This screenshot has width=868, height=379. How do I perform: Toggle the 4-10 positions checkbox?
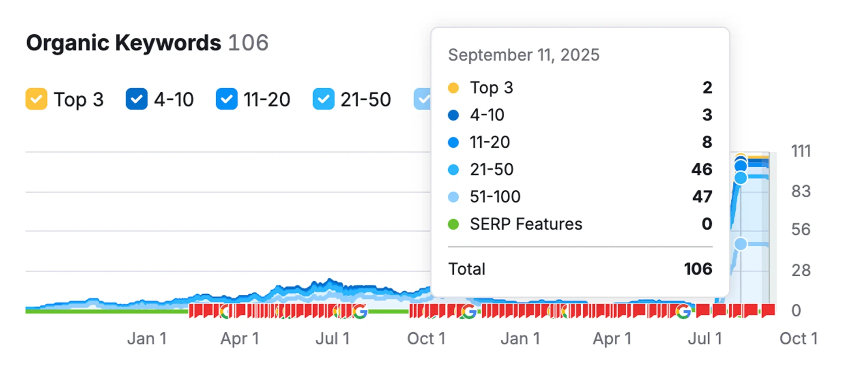[136, 99]
